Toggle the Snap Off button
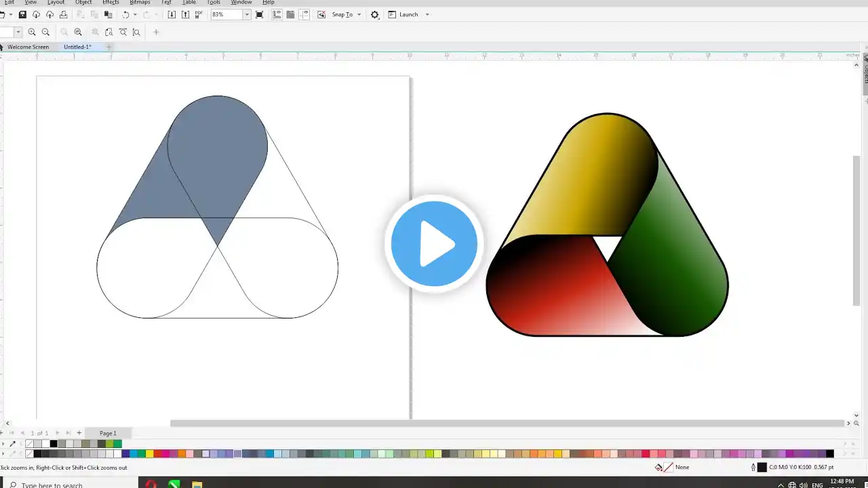The image size is (868, 488). pyautogui.click(x=321, y=14)
